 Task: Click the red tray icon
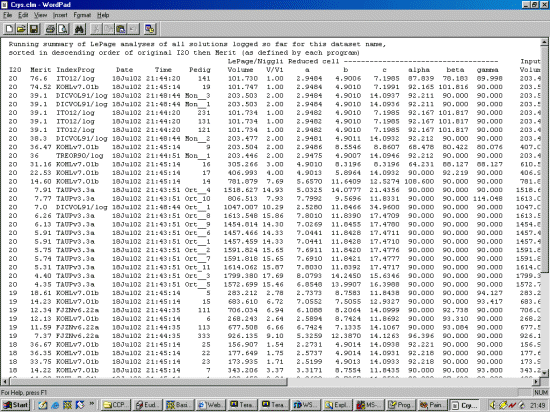click(513, 405)
